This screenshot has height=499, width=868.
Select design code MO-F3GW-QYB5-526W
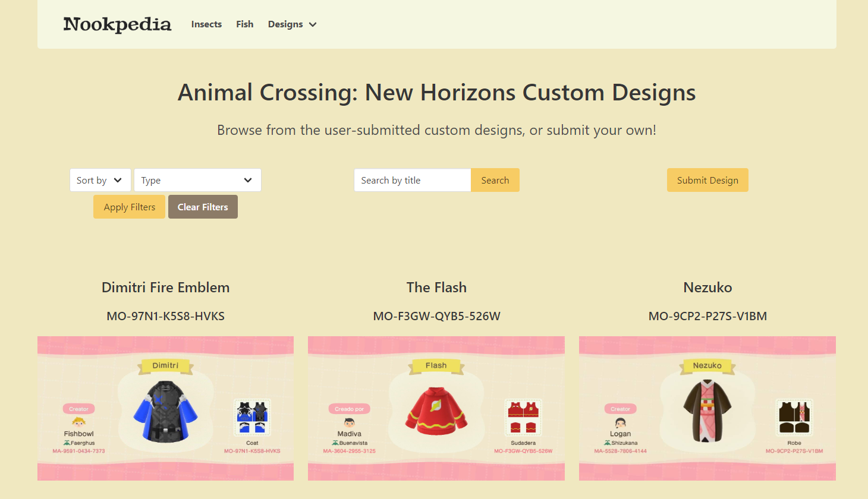pyautogui.click(x=436, y=316)
